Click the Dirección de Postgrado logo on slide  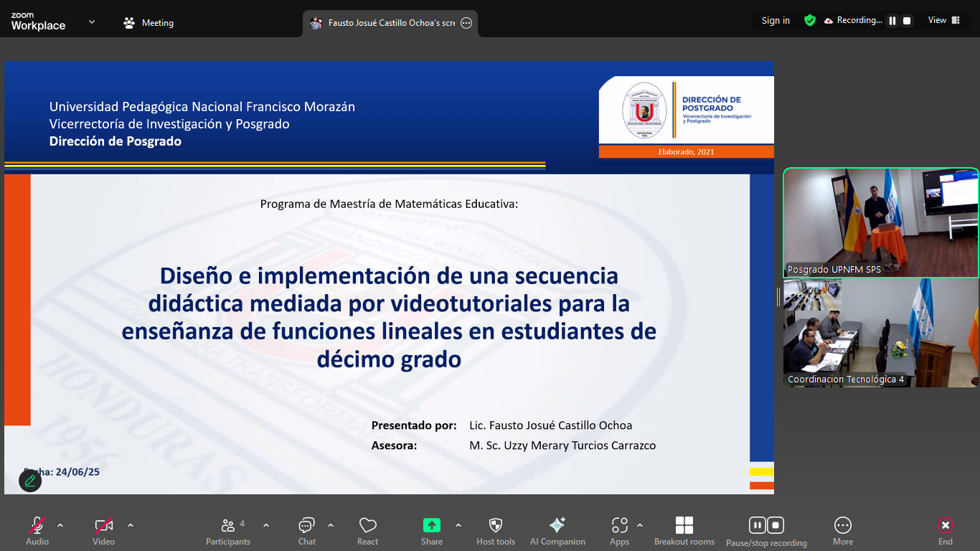pyautogui.click(x=687, y=110)
